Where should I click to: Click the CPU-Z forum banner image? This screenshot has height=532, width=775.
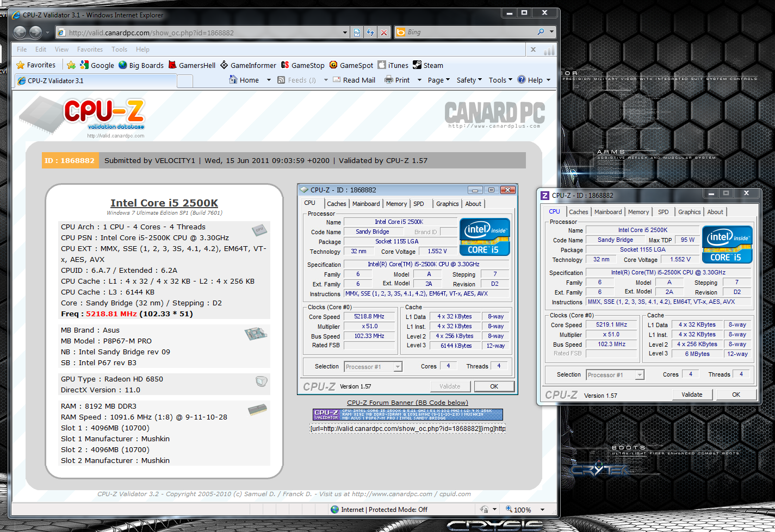coord(407,415)
